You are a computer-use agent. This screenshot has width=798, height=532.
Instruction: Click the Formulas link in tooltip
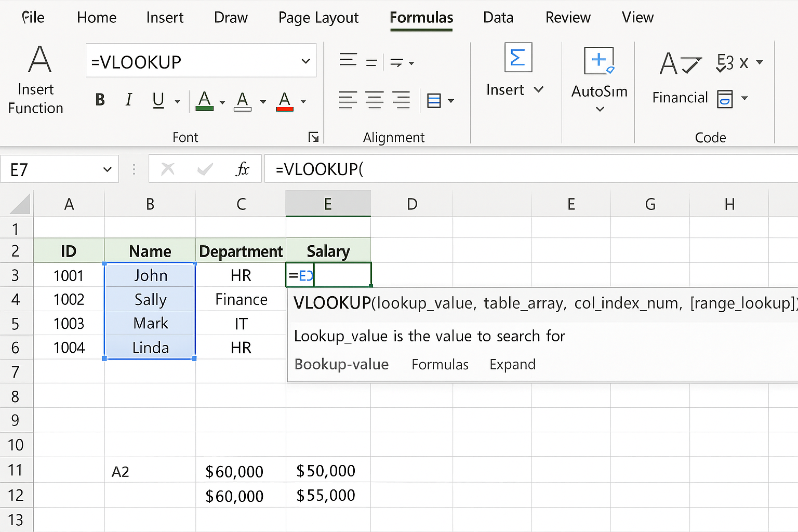point(440,364)
